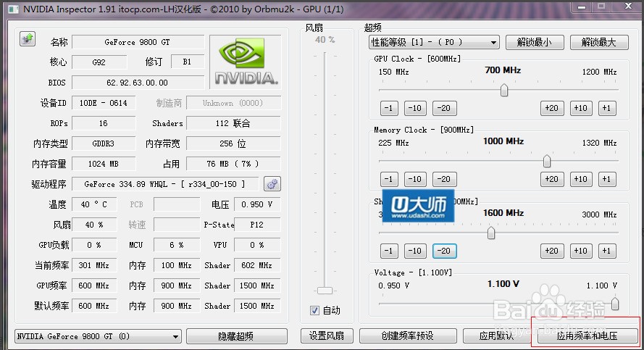The width and height of the screenshot is (644, 350).
Task: Increase Memory Clock by 1 MHz
Action: click(606, 179)
